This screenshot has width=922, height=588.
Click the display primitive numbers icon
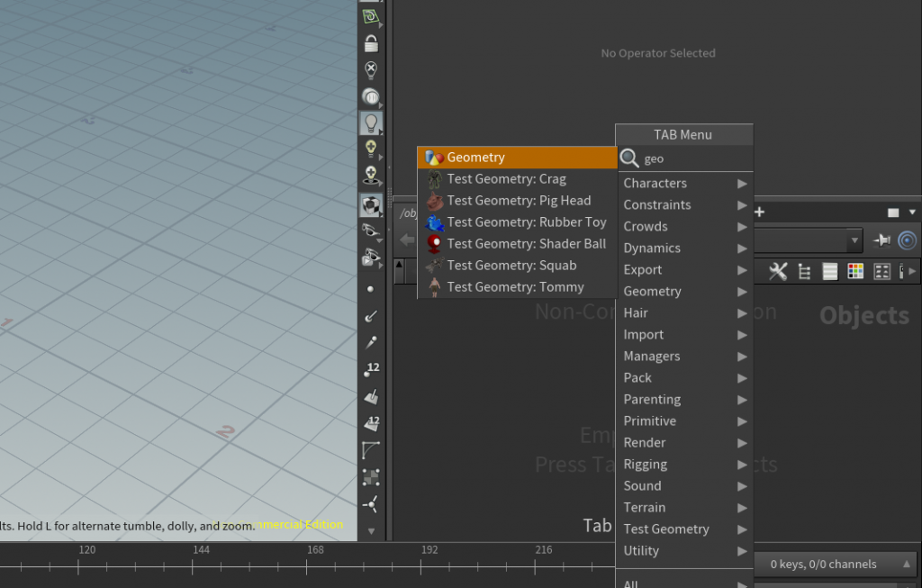370,422
